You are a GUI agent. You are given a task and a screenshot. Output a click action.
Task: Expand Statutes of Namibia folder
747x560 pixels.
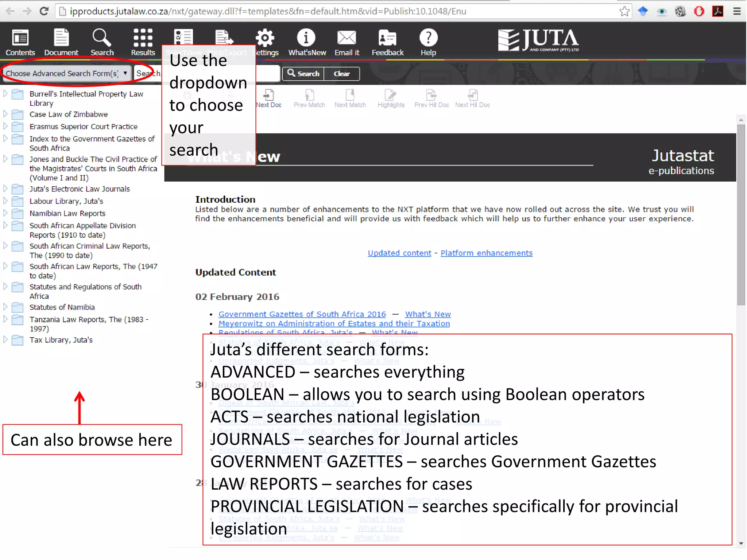5,307
